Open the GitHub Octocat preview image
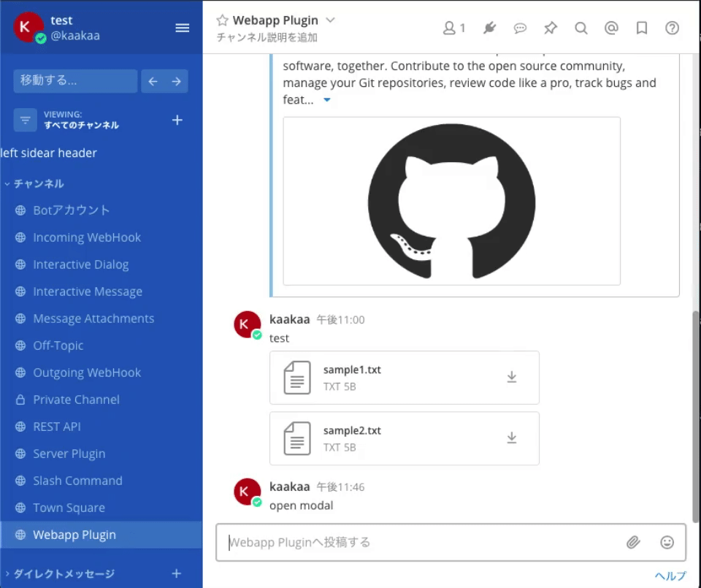701x588 pixels. coord(451,201)
